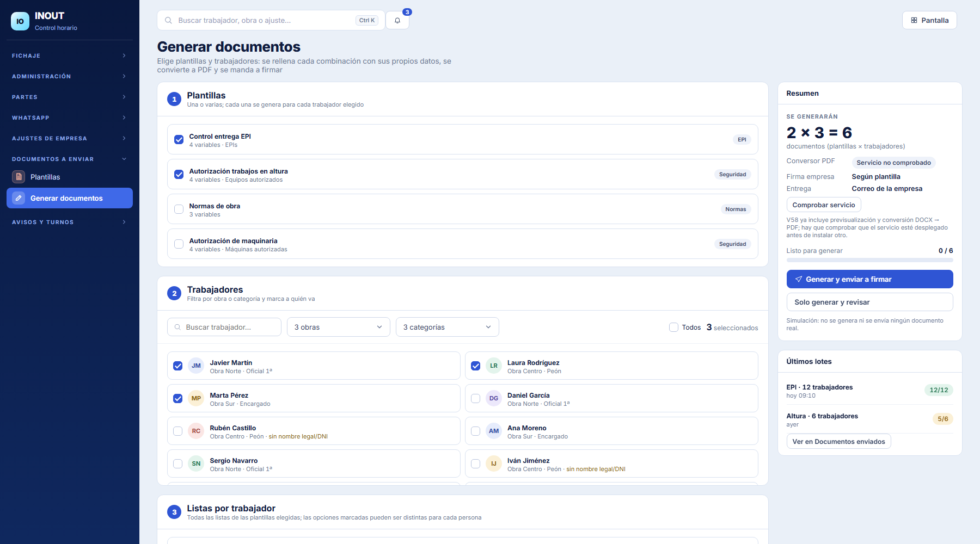Expand Ajustes de empresa section
980x544 pixels.
[x=70, y=138]
